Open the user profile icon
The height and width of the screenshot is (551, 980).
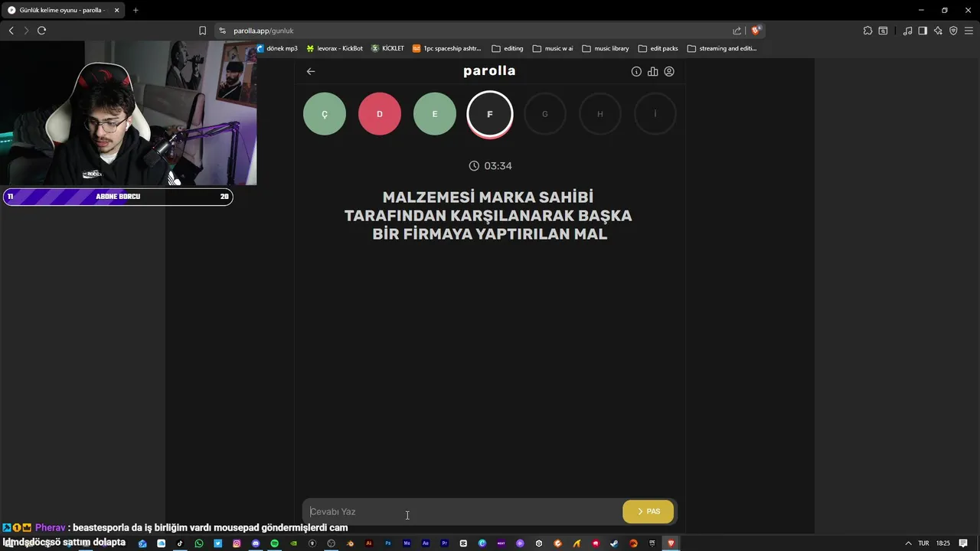tap(669, 71)
